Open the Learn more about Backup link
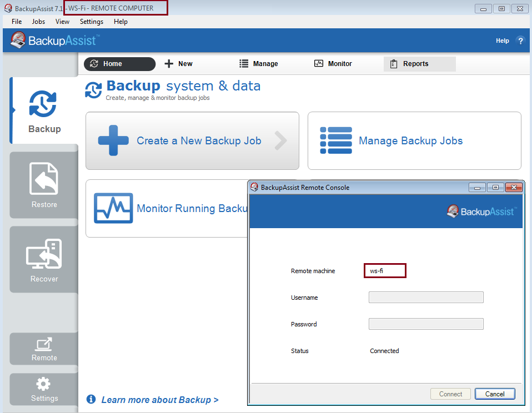532x413 pixels. tap(160, 400)
